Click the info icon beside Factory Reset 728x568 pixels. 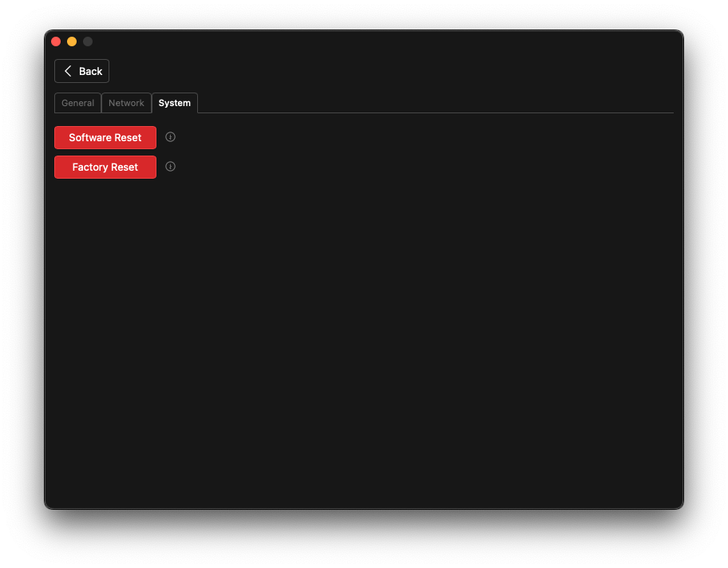[x=170, y=167]
